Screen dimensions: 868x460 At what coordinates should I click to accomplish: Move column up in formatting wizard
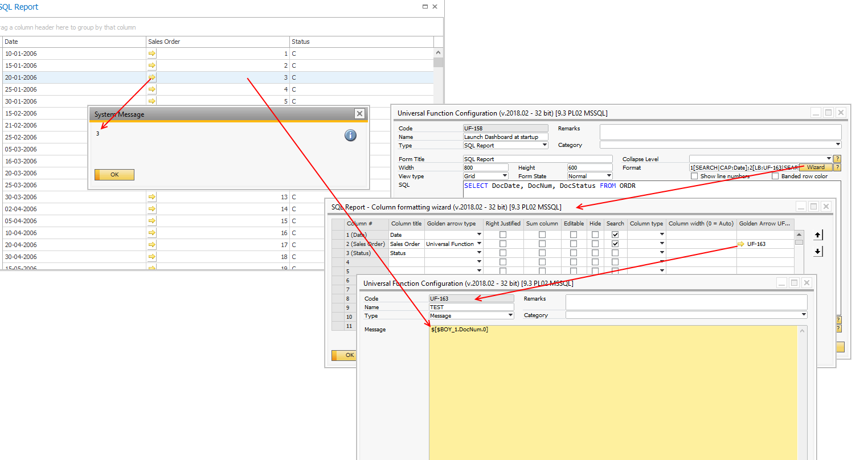pyautogui.click(x=818, y=235)
